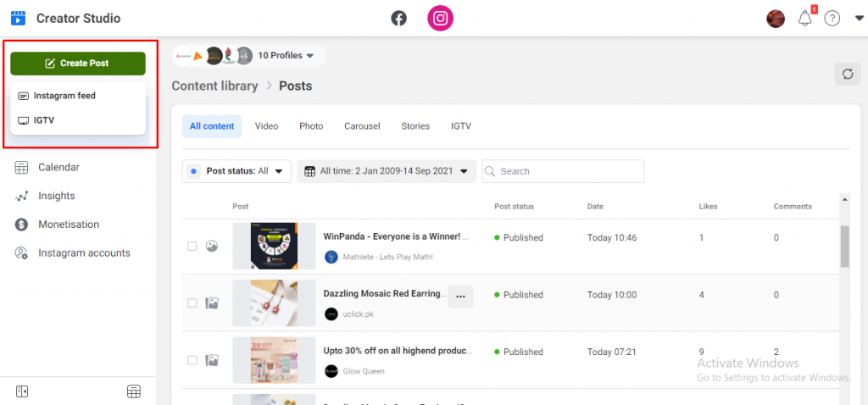Screen dimensions: 868x405
Task: Select the All content tab
Action: 212,126
